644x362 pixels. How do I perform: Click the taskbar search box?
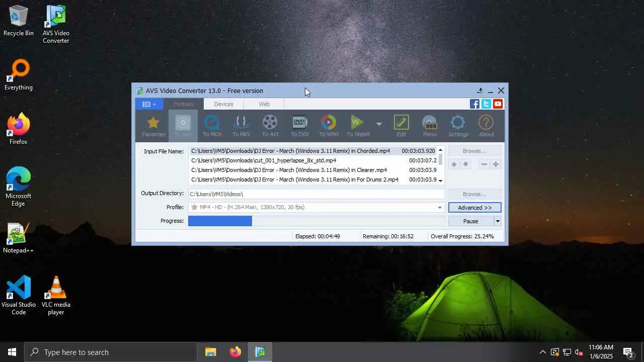pyautogui.click(x=111, y=352)
